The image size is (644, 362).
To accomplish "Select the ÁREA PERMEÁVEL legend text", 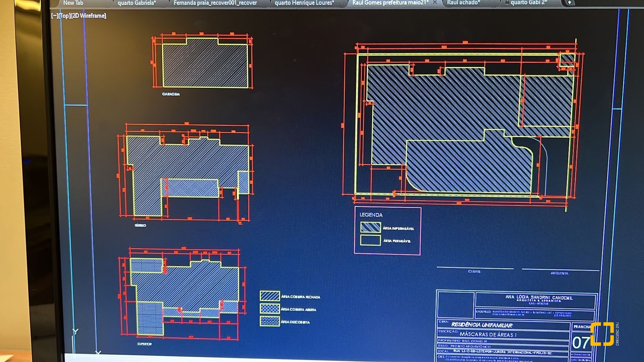I will click(x=397, y=241).
